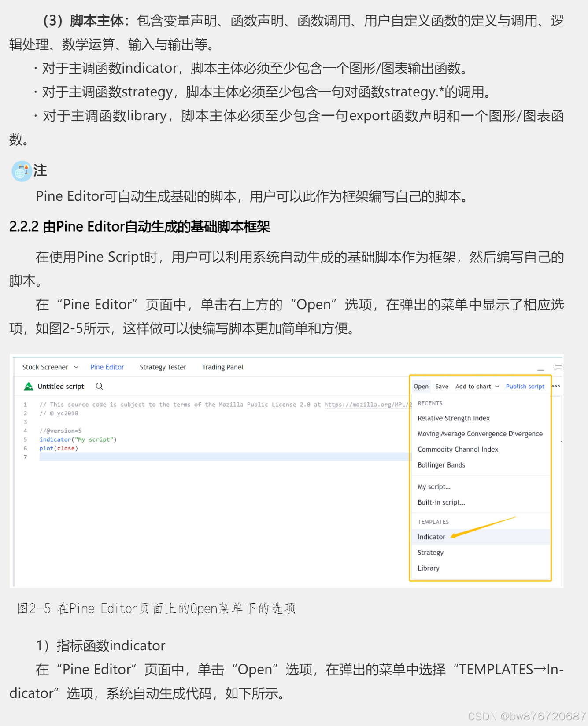Choose Moving Average Convergence Divergence entry
Image resolution: width=588 pixels, height=726 pixels.
(x=481, y=434)
